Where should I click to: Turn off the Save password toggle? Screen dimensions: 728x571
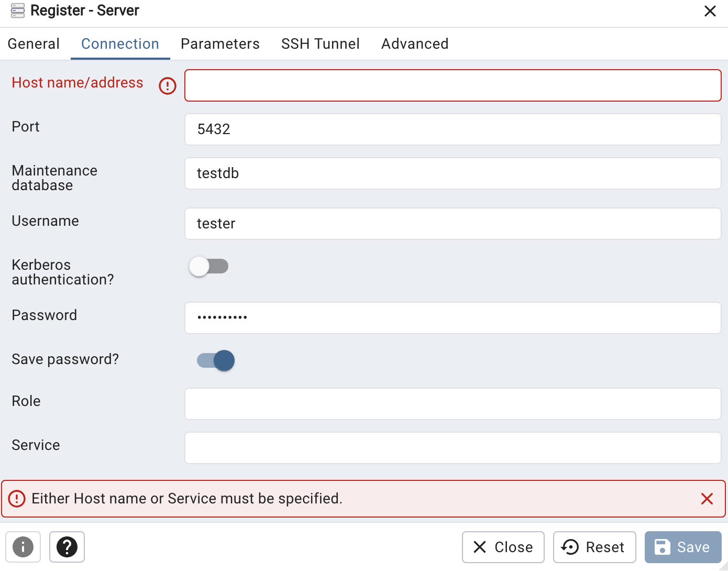pos(216,360)
